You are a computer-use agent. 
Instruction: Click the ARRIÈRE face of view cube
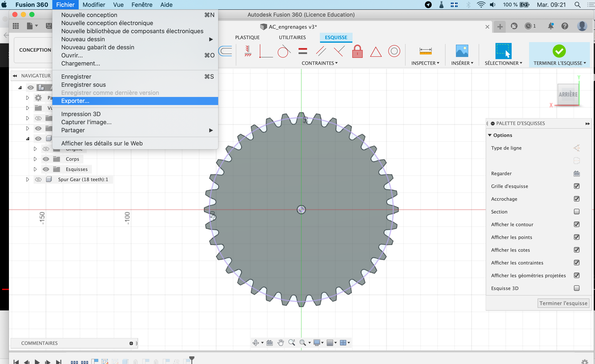(x=568, y=94)
